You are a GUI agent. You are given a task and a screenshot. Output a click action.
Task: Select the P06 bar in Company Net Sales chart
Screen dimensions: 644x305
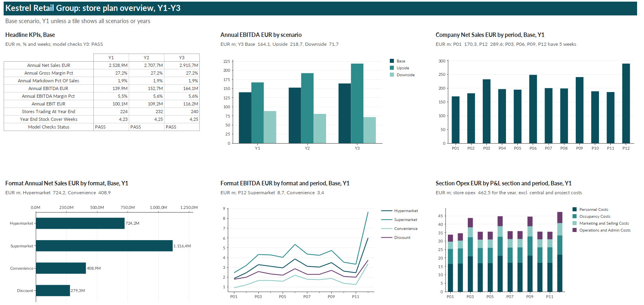(533, 109)
